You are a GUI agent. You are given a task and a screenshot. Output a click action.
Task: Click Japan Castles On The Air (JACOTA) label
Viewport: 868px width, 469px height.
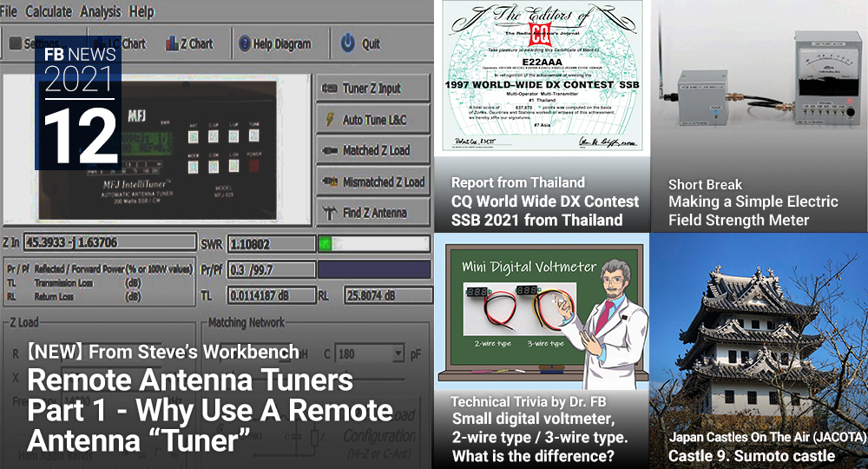(767, 437)
